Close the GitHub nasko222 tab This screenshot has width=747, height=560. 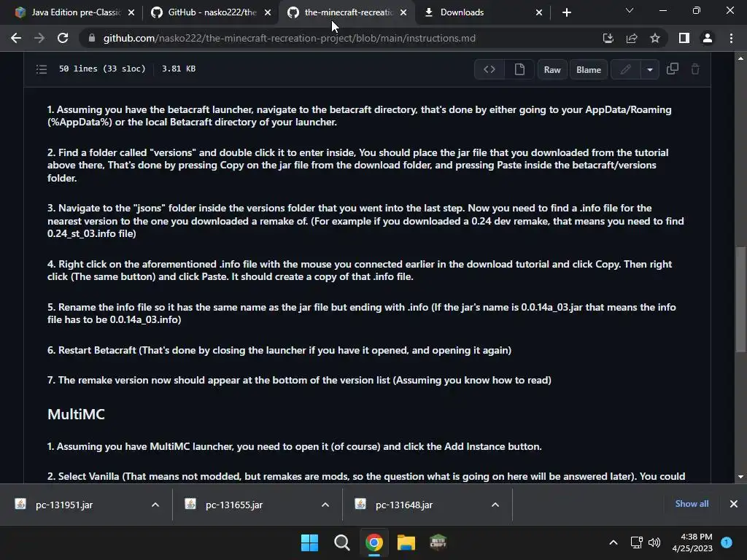pos(268,12)
